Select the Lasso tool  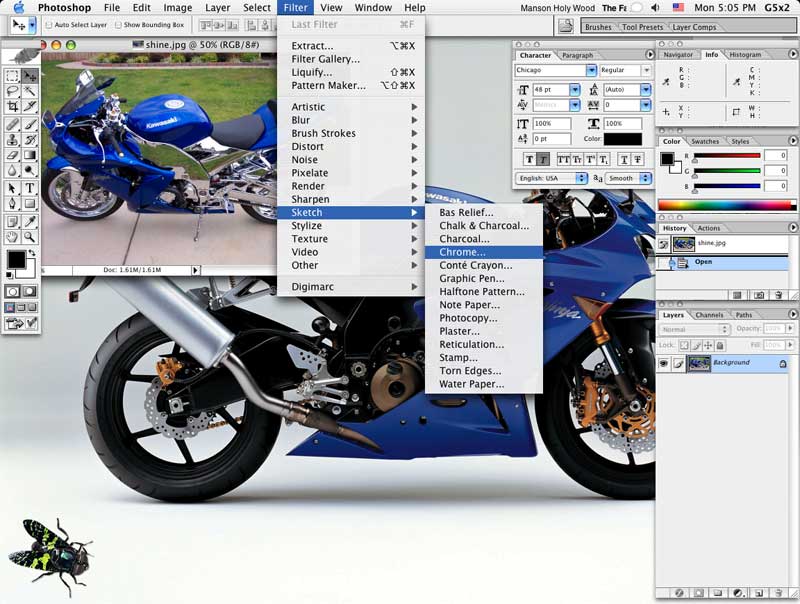[12, 91]
